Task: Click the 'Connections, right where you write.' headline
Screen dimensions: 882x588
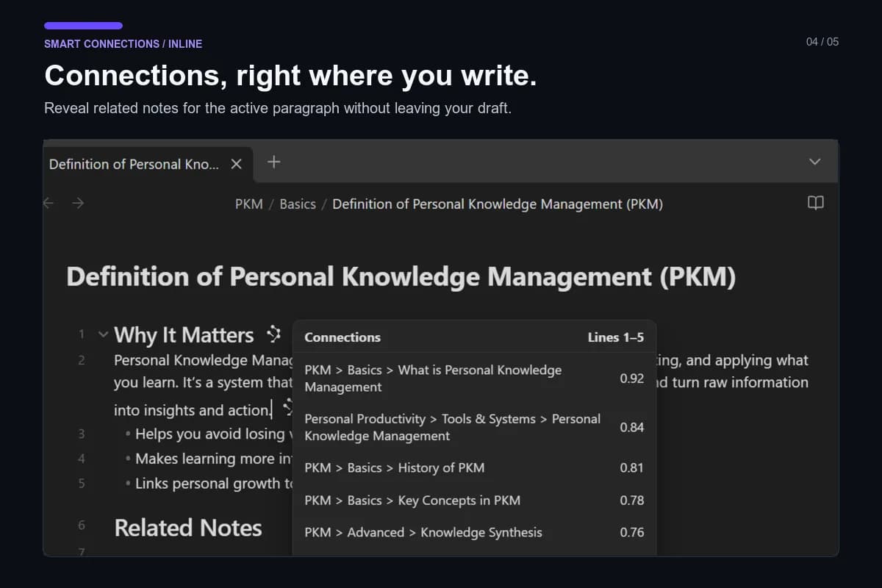Action: [x=290, y=76]
